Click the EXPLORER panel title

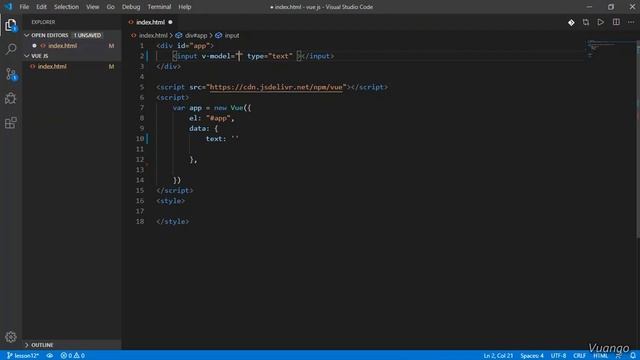[43, 22]
